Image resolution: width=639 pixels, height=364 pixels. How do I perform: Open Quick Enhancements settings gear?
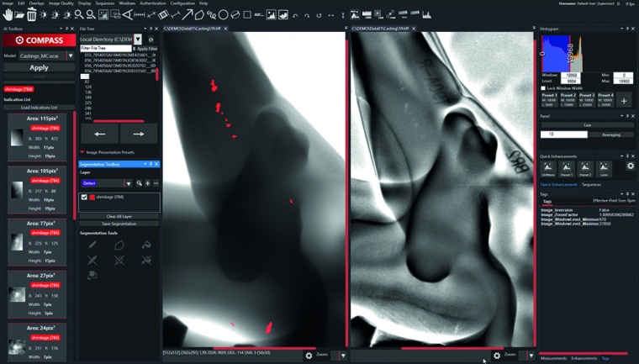click(630, 166)
